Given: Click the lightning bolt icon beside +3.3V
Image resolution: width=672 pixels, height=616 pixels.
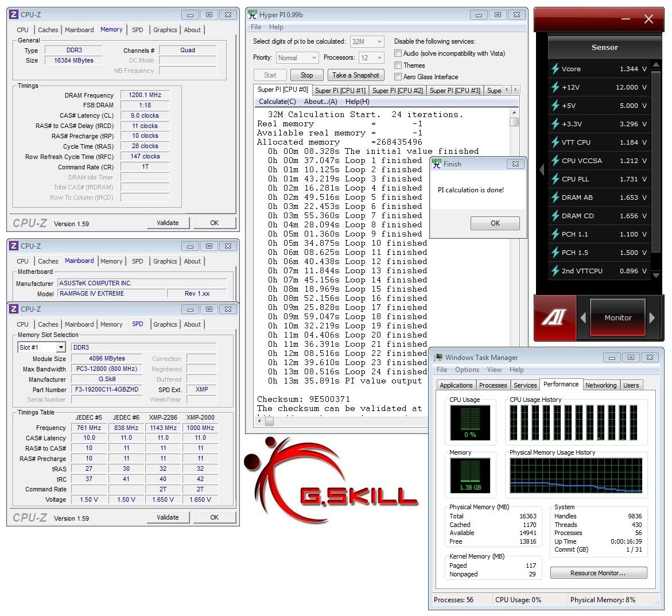Looking at the screenshot, I should [556, 124].
